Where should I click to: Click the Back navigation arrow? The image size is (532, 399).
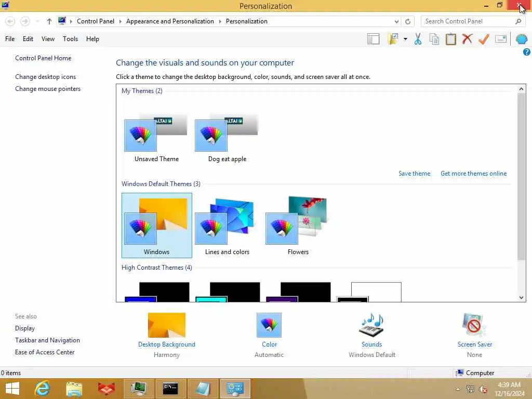click(10, 21)
